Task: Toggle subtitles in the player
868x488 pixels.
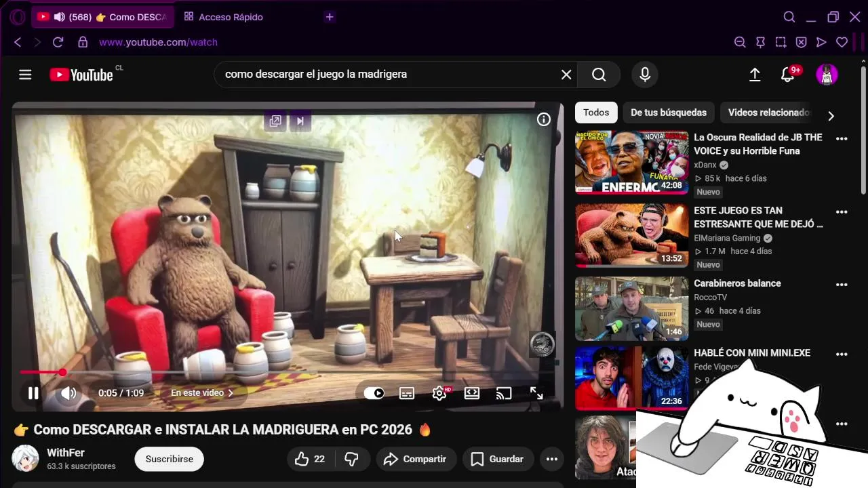Action: click(407, 393)
